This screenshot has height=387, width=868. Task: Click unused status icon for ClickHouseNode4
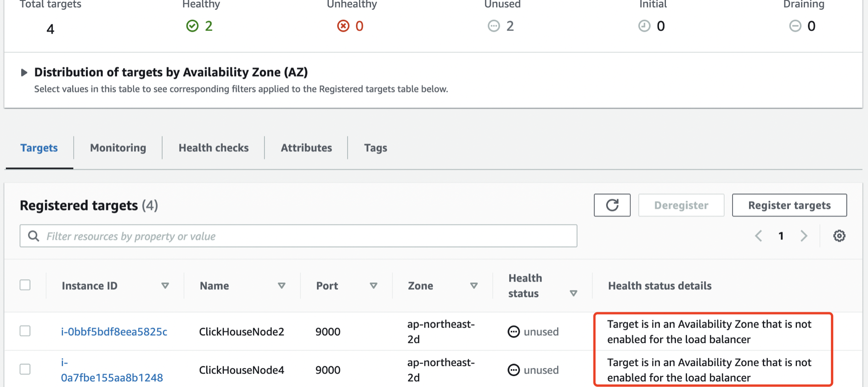pos(513,370)
